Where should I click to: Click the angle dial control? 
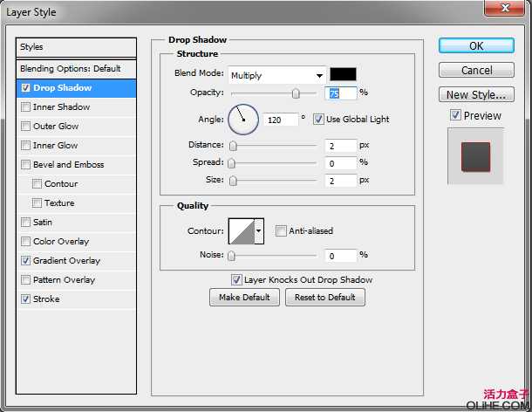(x=243, y=119)
